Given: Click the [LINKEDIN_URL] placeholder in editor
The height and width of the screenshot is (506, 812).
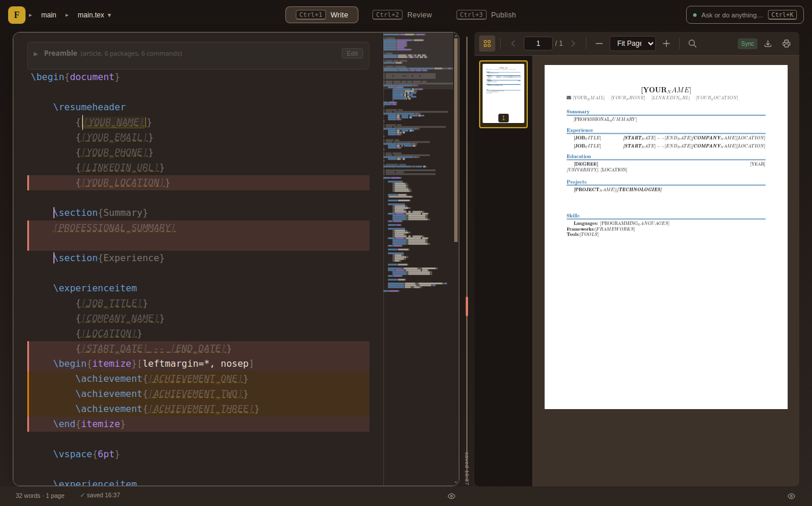Looking at the screenshot, I should [120, 168].
